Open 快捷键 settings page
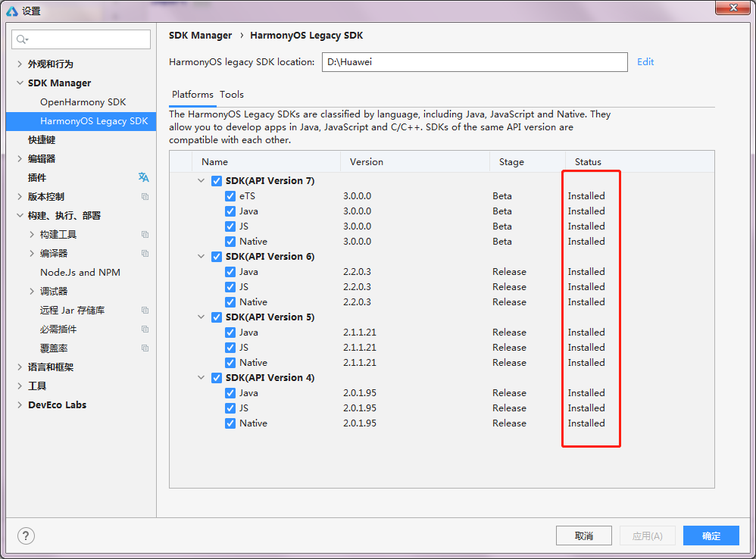The width and height of the screenshot is (756, 559). (x=42, y=139)
